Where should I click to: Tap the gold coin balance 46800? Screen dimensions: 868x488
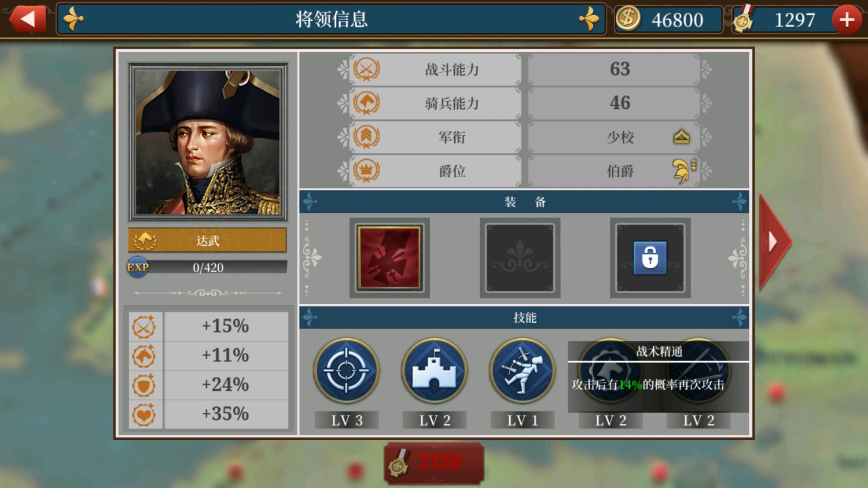pyautogui.click(x=668, y=20)
